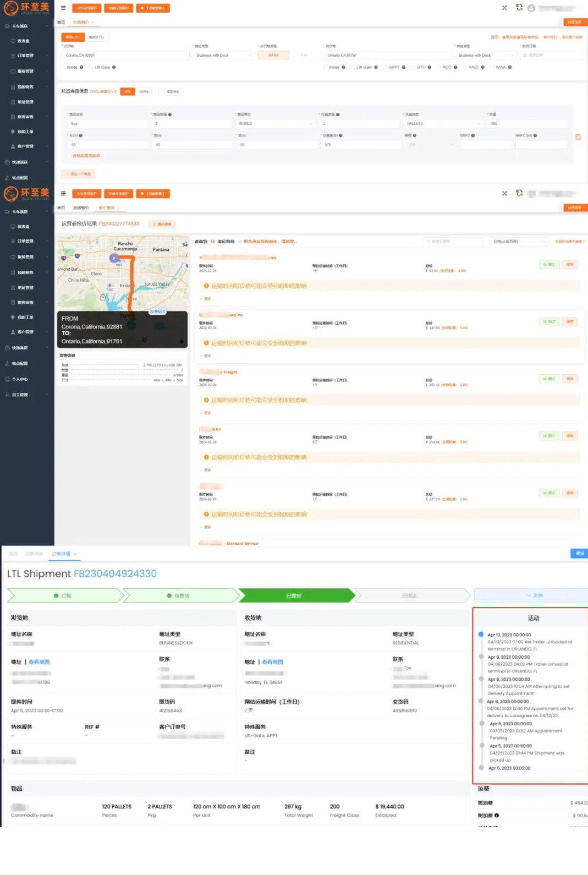
Task: Switch to the 订单详情 tab
Action: [61, 554]
